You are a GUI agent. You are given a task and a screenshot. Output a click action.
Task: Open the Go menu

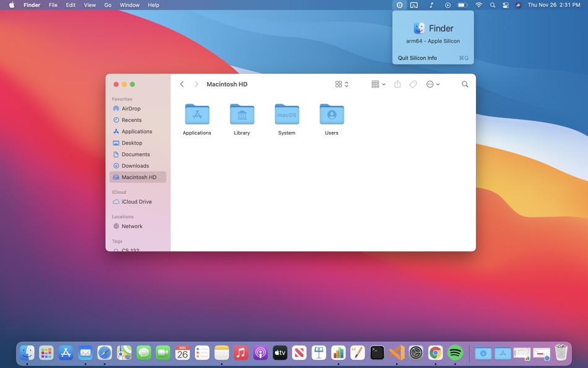click(x=108, y=5)
